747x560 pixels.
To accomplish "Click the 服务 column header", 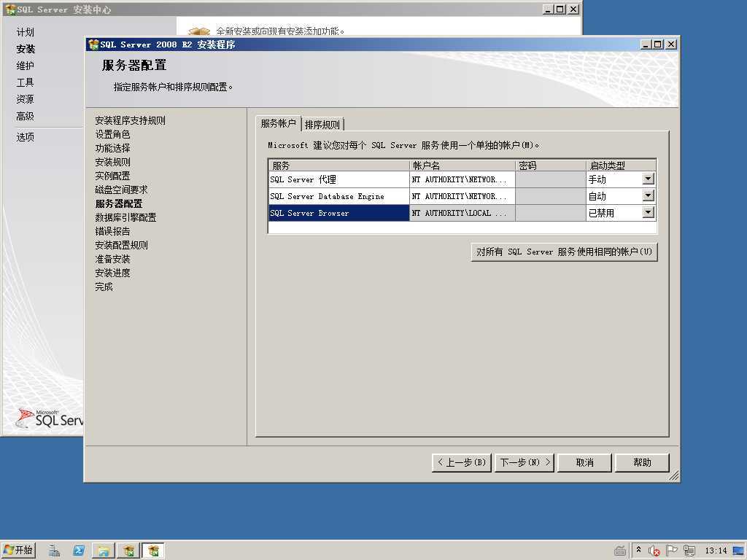I will [x=338, y=166].
